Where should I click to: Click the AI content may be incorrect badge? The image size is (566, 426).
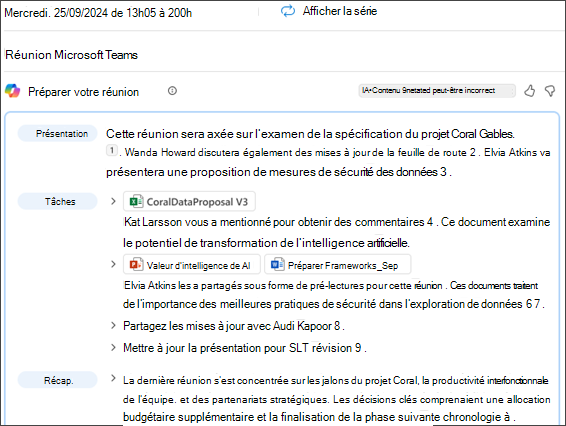tap(436, 91)
